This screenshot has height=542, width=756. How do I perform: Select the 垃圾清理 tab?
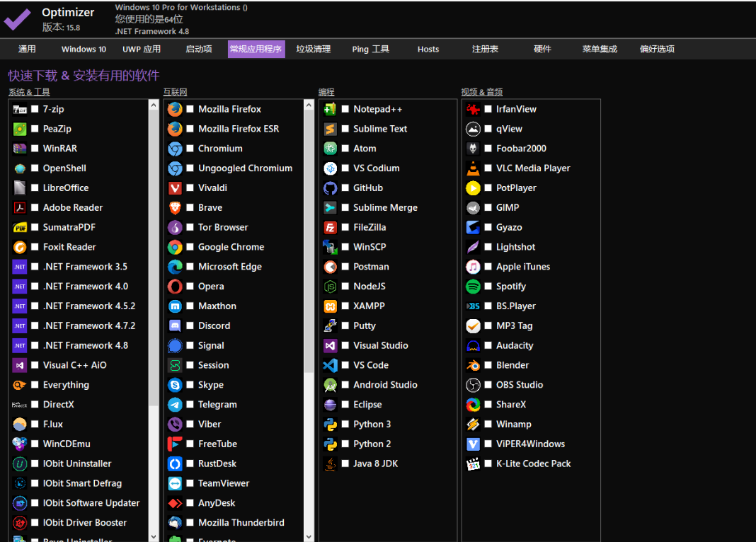point(314,49)
